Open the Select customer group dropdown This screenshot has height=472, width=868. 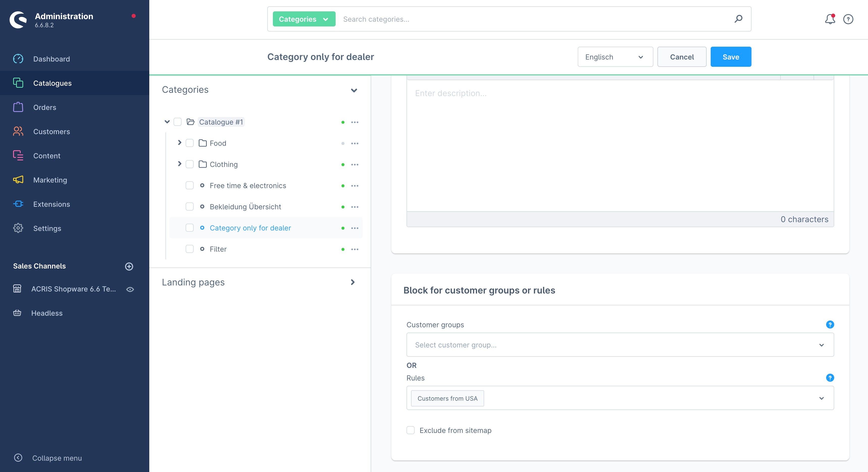click(x=620, y=345)
